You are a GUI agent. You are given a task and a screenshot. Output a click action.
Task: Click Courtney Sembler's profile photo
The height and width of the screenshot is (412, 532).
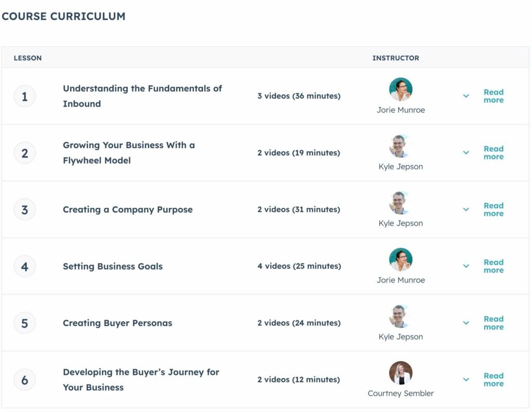click(x=401, y=373)
